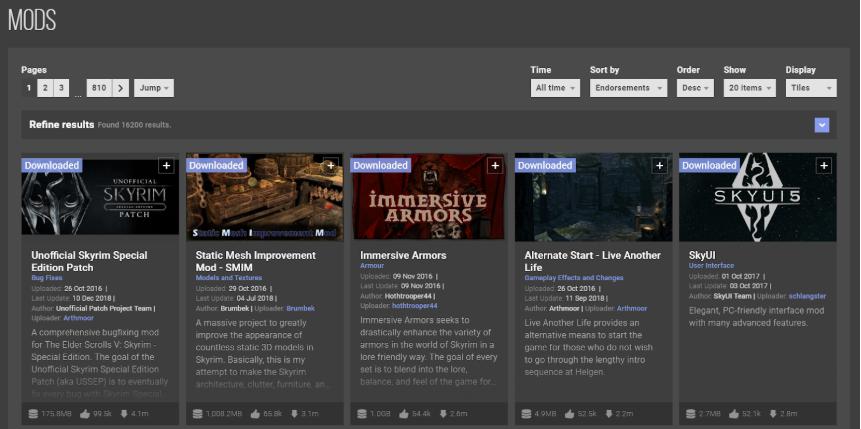Click the Downloaded badge on Immersive Armors
Viewport: 861px width, 429px height.
381,165
